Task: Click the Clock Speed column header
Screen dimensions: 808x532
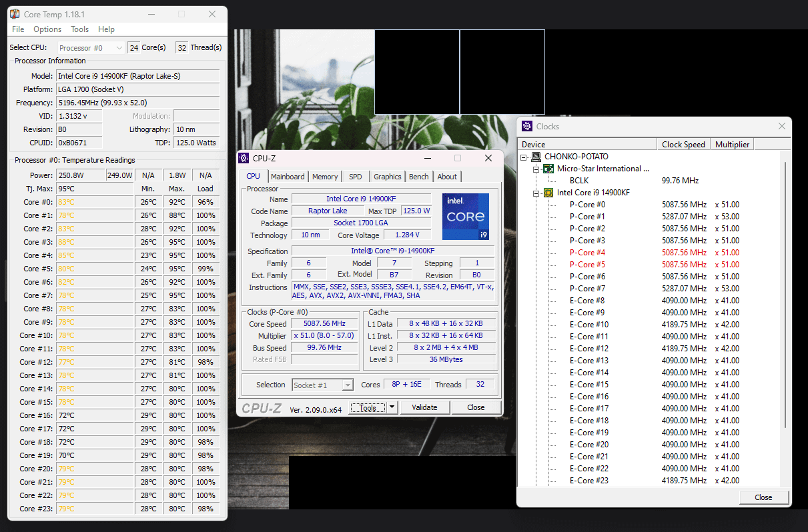Action: [x=684, y=145]
